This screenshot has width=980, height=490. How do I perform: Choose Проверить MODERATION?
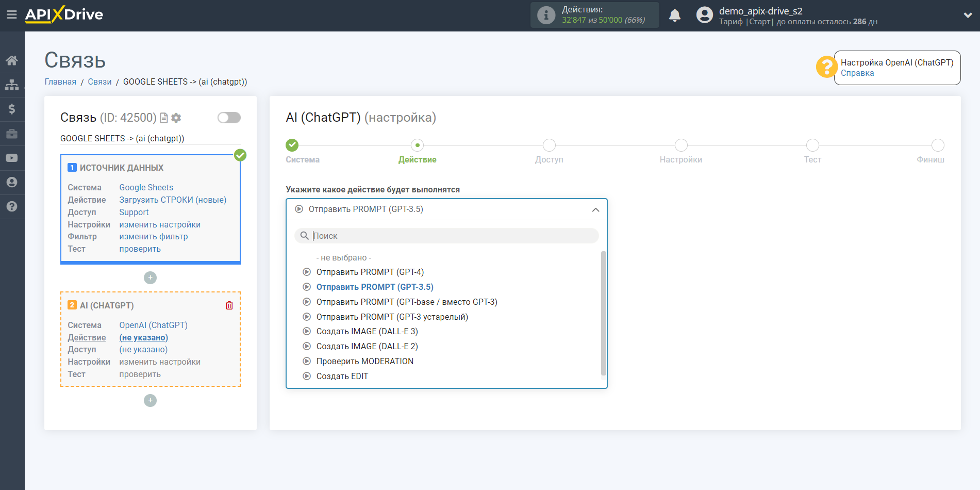(x=364, y=362)
